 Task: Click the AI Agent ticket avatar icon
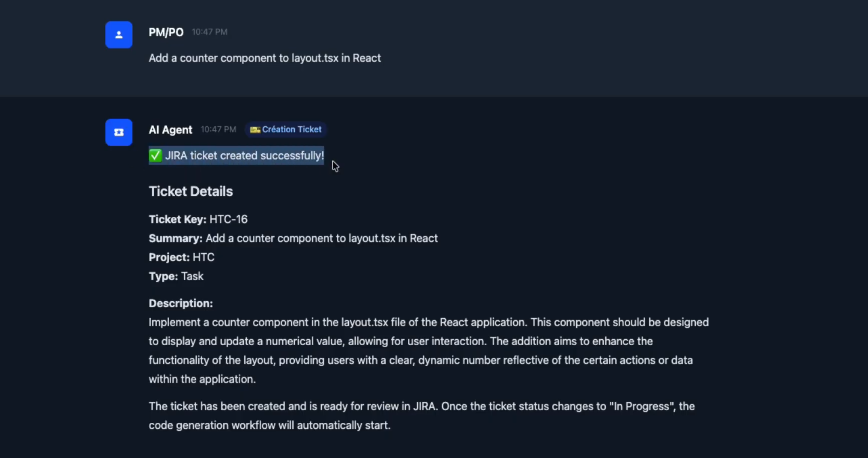(x=119, y=132)
